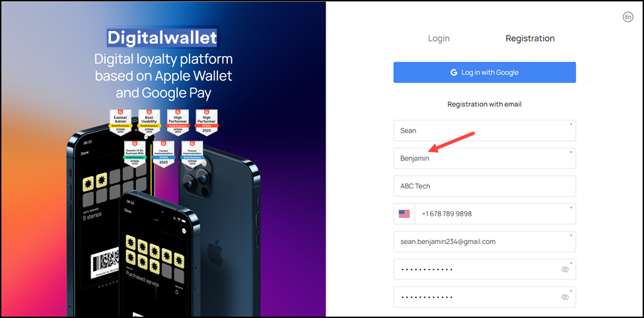Image resolution: width=644 pixels, height=318 pixels.
Task: Select the ABC Tech company field
Action: 485,186
